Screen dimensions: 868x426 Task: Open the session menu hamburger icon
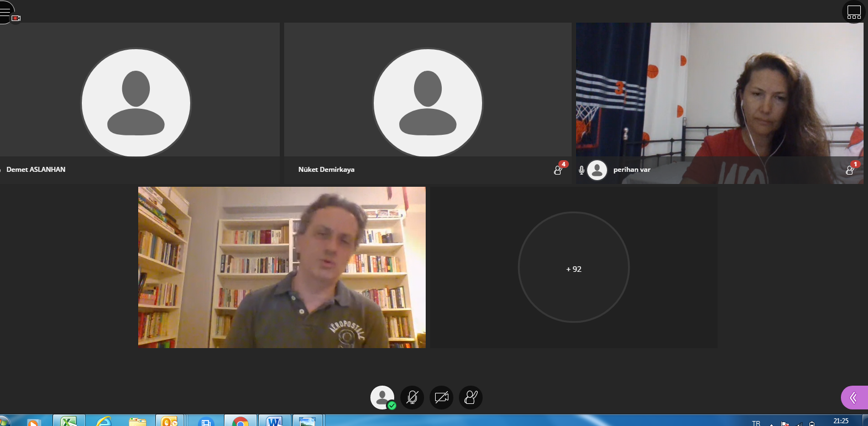pyautogui.click(x=5, y=11)
